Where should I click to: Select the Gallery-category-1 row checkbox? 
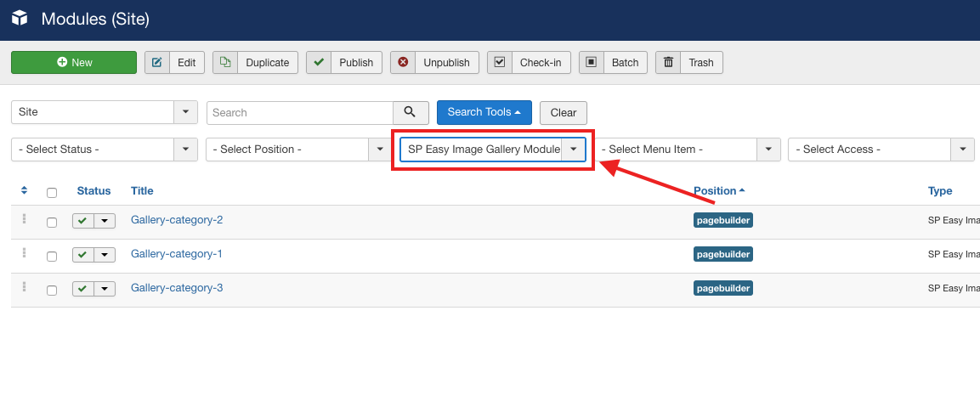tap(52, 257)
